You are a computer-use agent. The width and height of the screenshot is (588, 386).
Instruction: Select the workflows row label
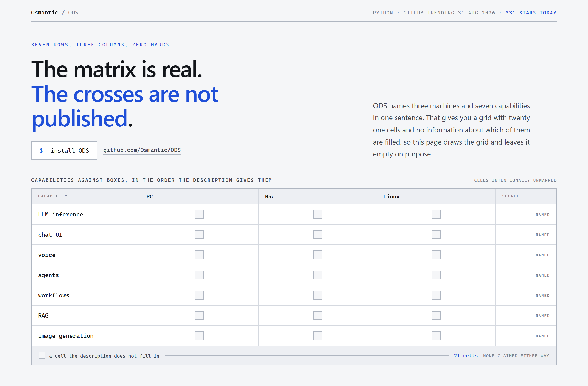pos(54,295)
